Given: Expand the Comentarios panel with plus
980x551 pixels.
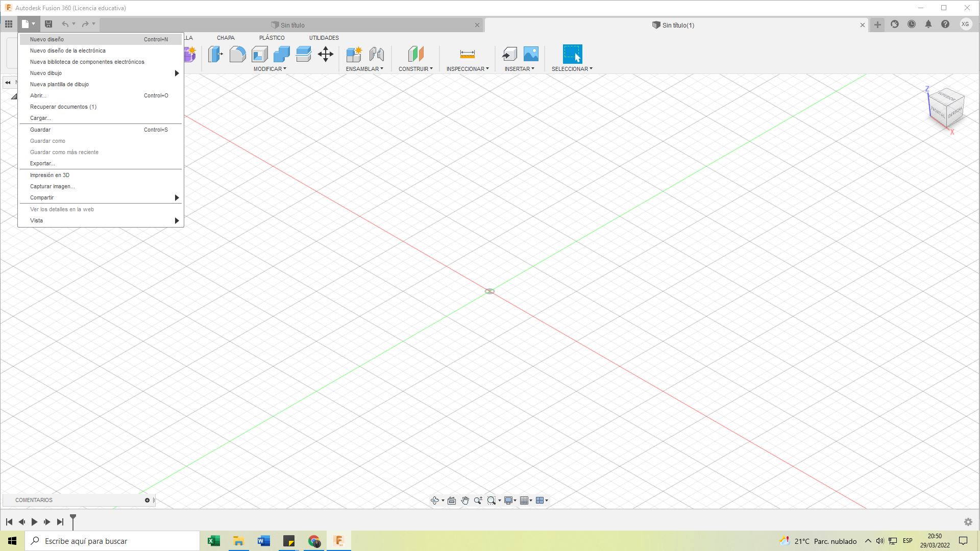Looking at the screenshot, I should [147, 500].
